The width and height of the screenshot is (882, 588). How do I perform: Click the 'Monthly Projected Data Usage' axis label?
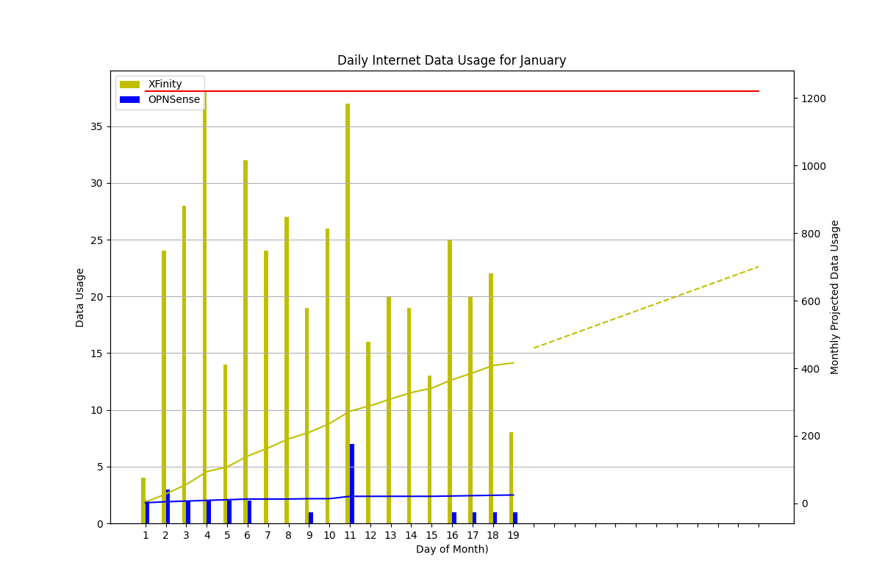835,297
